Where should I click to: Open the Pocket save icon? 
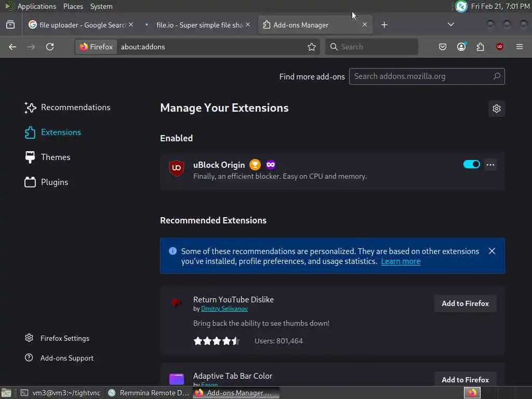coord(443,47)
